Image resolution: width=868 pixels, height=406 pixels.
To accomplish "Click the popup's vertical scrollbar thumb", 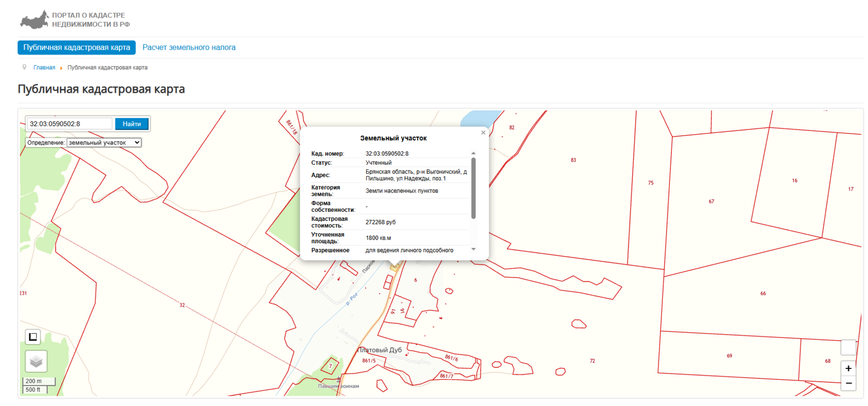I will (x=473, y=188).
